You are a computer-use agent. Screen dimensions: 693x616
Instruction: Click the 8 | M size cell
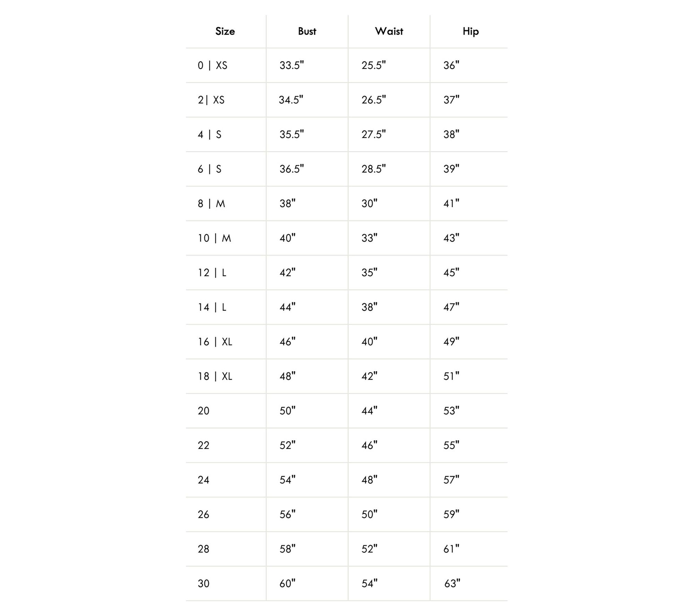[211, 204]
